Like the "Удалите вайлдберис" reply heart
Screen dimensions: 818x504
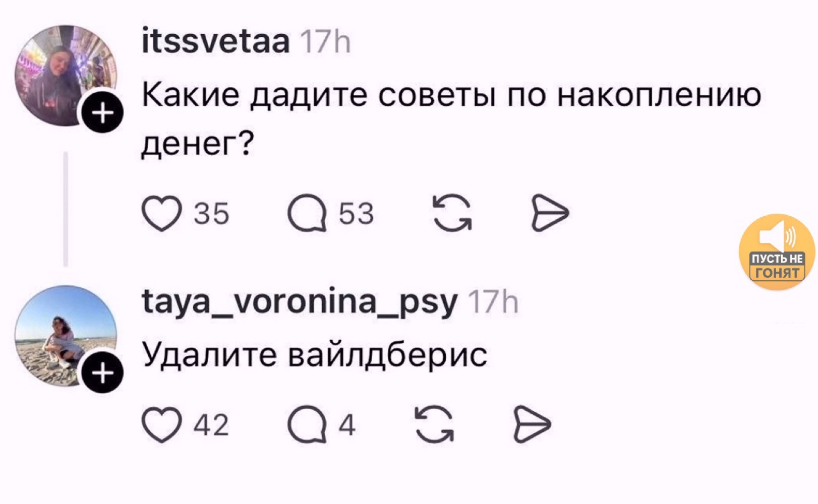(161, 425)
